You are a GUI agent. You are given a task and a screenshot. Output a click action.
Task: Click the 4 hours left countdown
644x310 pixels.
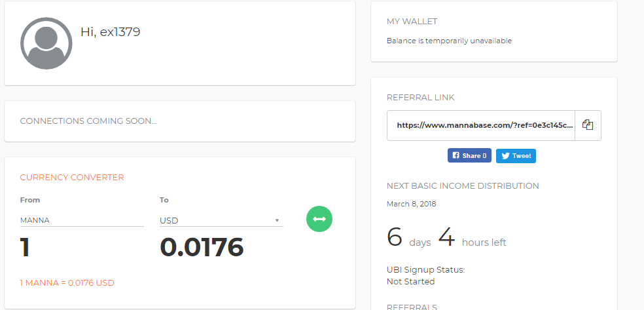(473, 238)
